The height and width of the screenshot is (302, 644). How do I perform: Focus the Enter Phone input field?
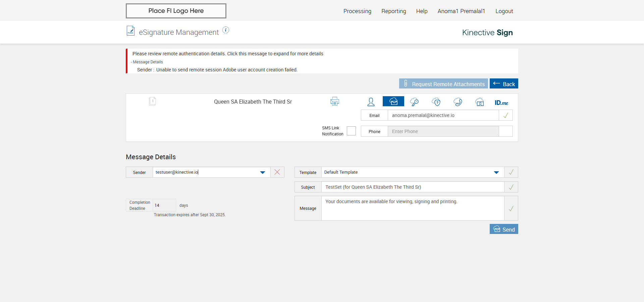tap(443, 131)
